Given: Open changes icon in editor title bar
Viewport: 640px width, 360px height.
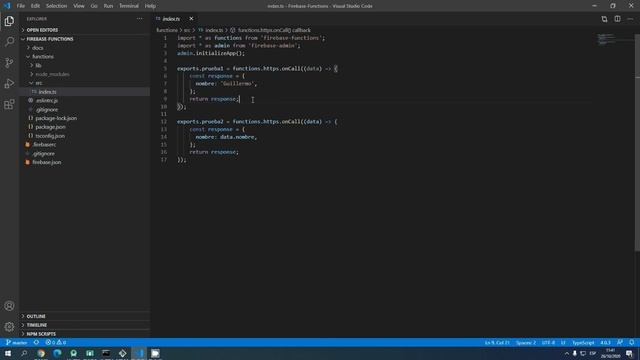Looking at the screenshot, I should (x=604, y=19).
